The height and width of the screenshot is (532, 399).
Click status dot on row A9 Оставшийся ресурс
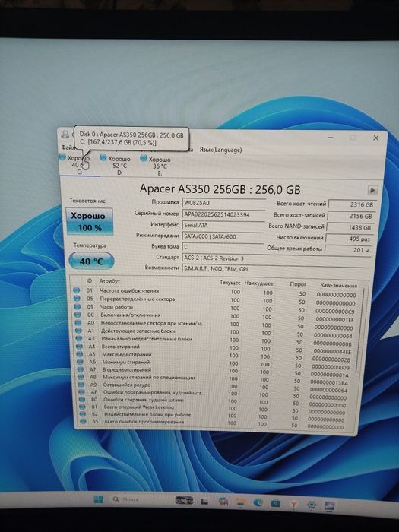coord(81,385)
